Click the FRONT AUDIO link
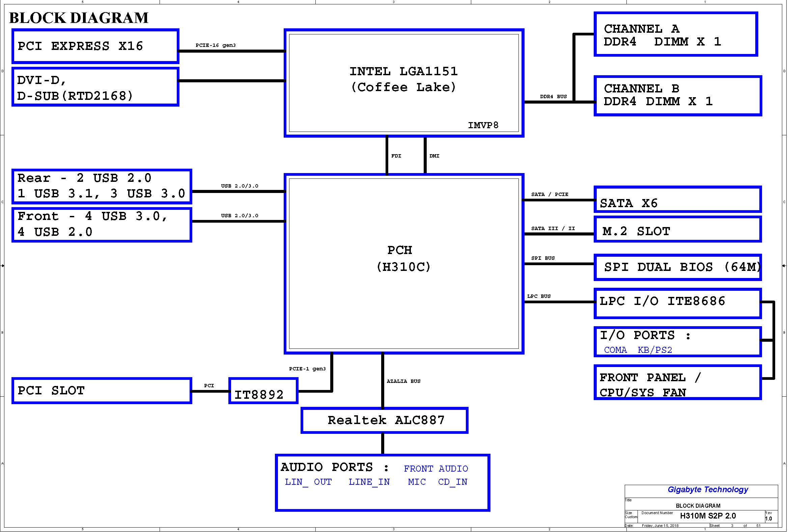Screen dimensions: 789x532 point(435,469)
